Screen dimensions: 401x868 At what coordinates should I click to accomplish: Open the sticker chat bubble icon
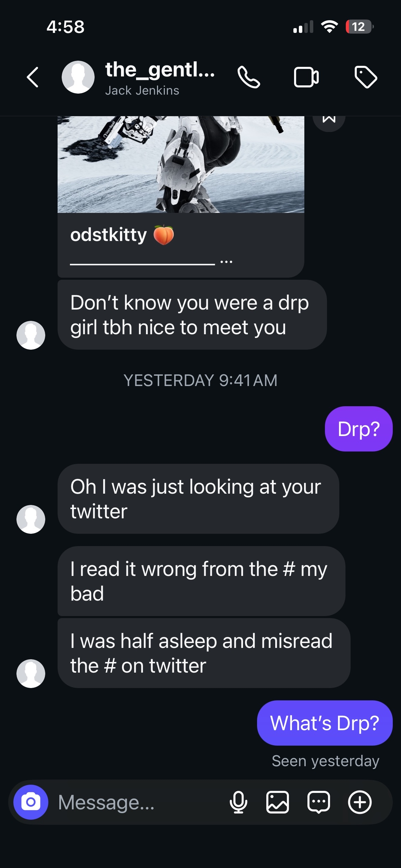pos(319,802)
